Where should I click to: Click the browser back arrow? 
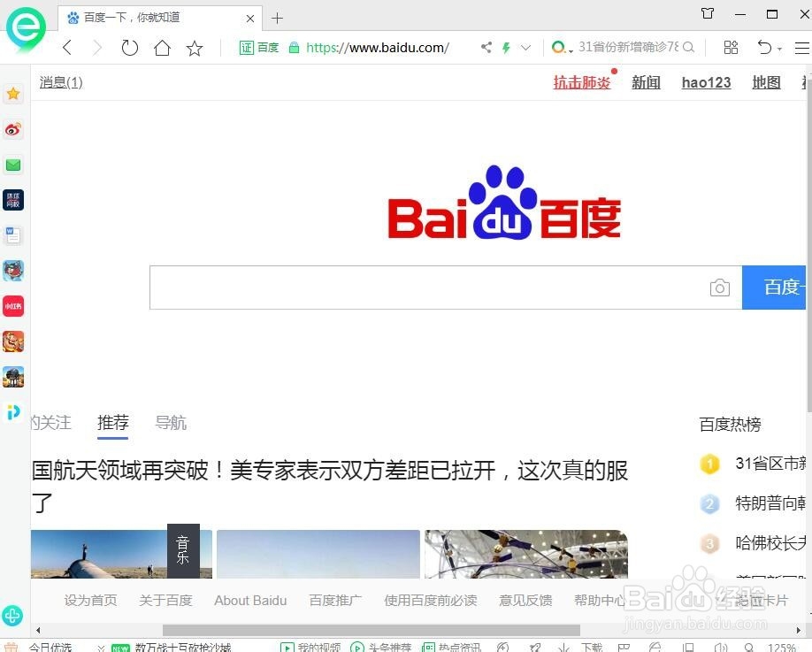(67, 48)
